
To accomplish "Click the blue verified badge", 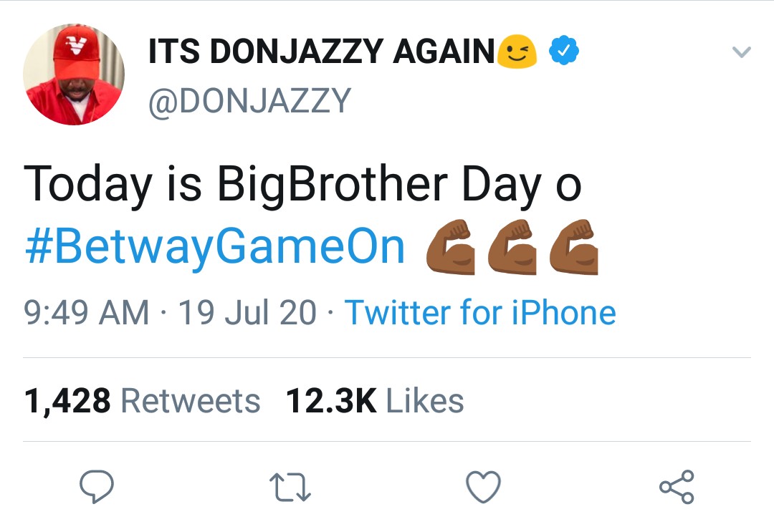I will tap(564, 52).
